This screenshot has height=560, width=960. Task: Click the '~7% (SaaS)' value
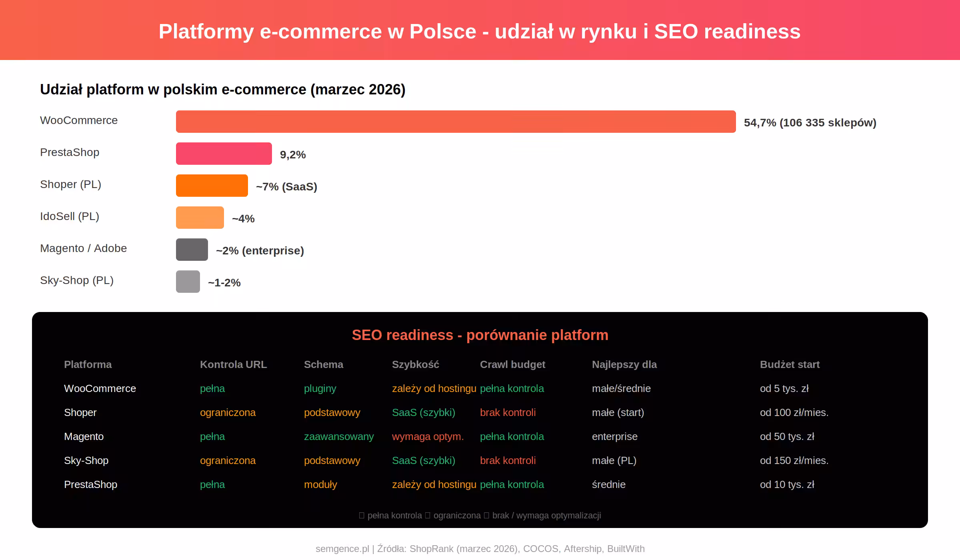pyautogui.click(x=286, y=187)
